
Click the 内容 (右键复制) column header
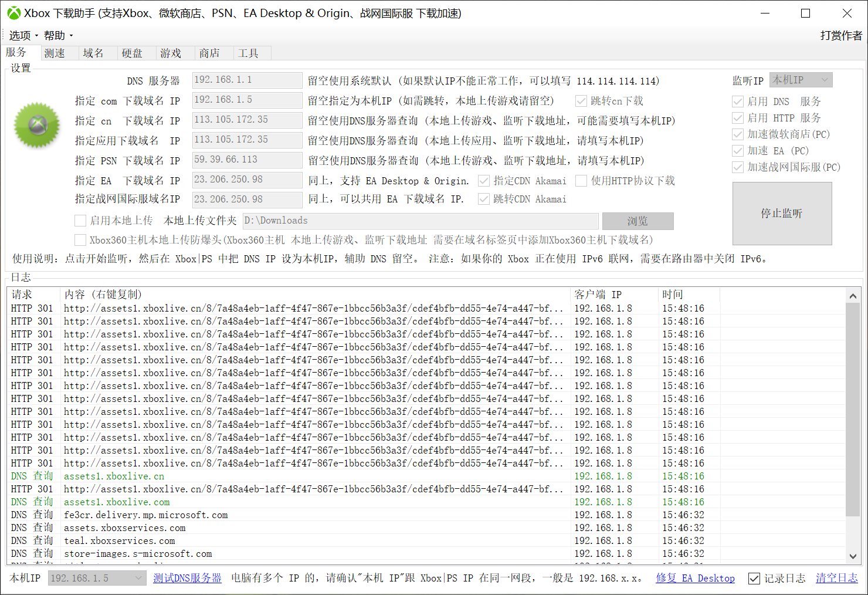[316, 295]
